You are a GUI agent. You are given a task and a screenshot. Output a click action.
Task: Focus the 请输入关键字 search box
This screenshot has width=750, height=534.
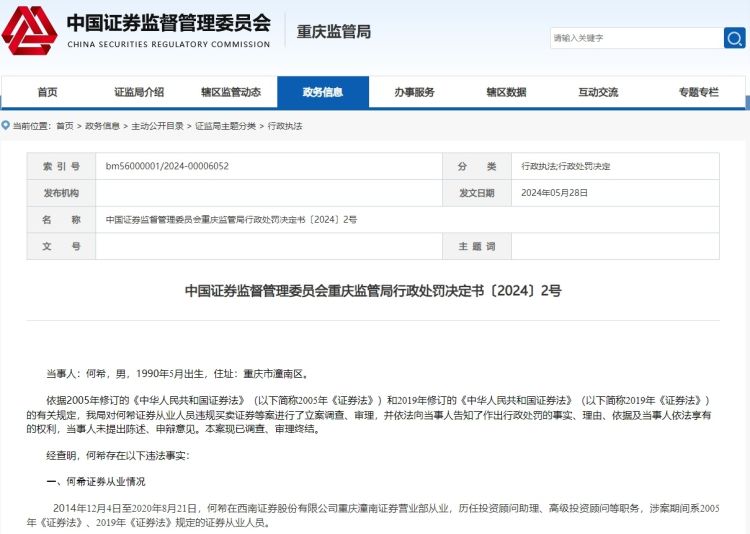pos(636,38)
